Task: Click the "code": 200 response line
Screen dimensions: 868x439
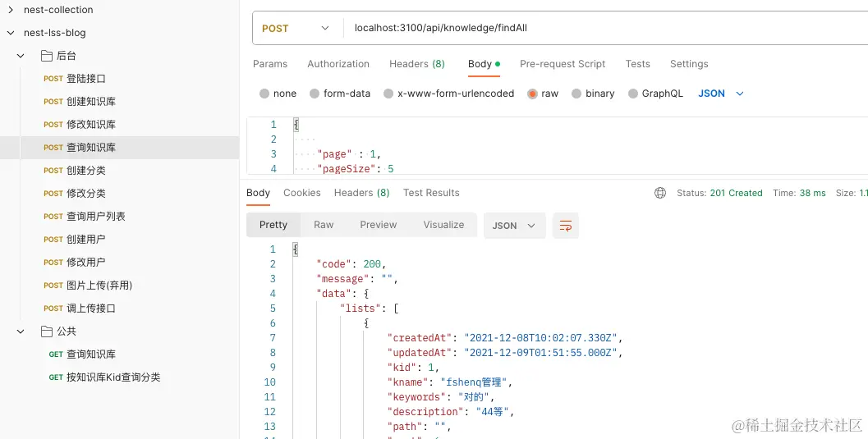Action: 351,264
